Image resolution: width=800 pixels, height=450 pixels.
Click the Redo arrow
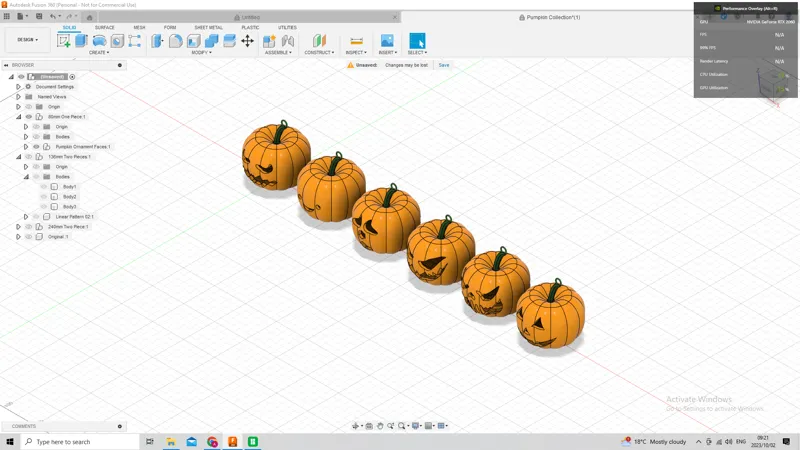coord(69,16)
